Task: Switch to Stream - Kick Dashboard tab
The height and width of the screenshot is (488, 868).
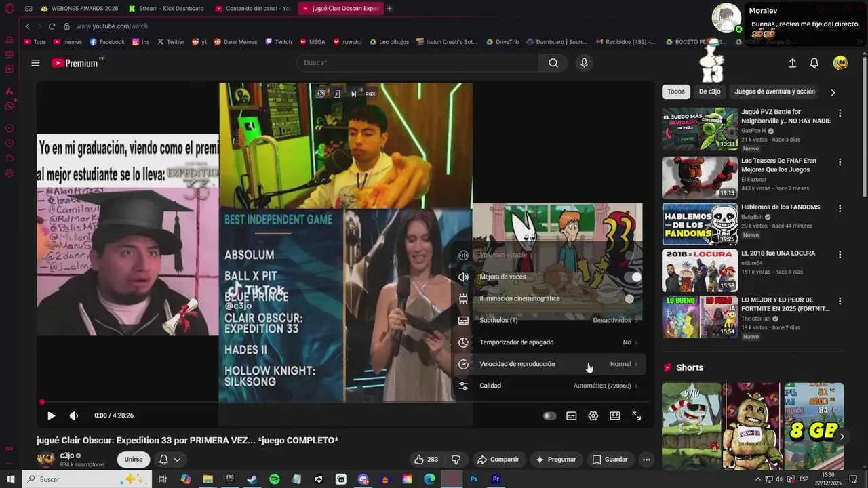Action: (166, 9)
